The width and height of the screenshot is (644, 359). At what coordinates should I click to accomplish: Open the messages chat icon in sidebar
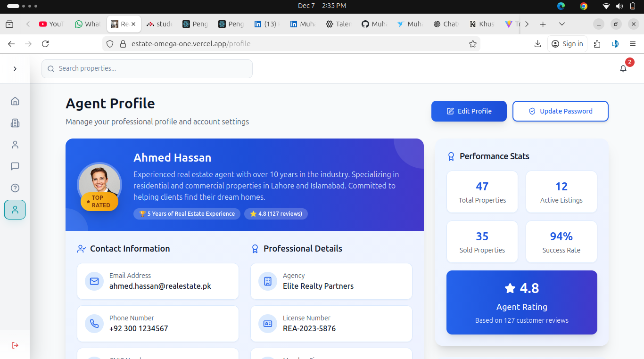15,166
